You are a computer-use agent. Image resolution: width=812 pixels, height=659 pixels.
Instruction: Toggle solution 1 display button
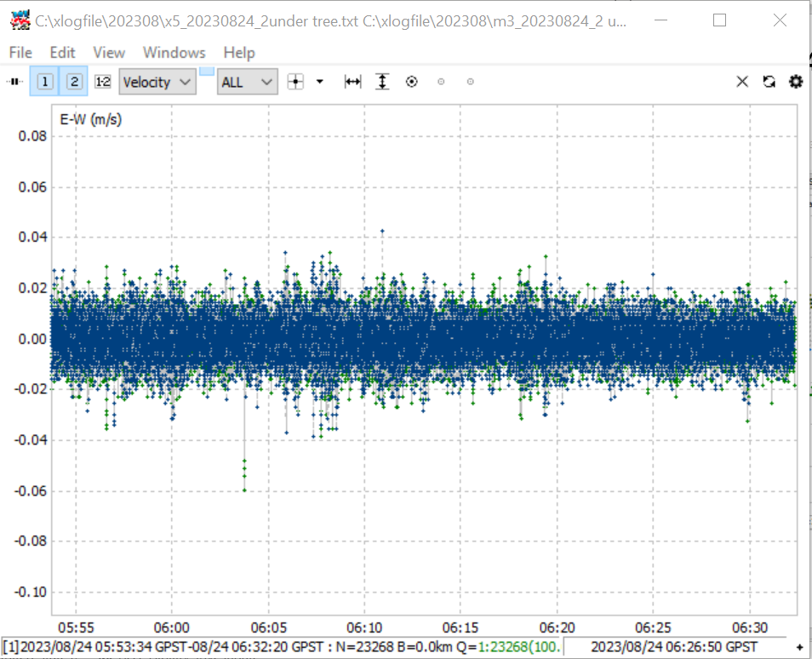tap(45, 82)
